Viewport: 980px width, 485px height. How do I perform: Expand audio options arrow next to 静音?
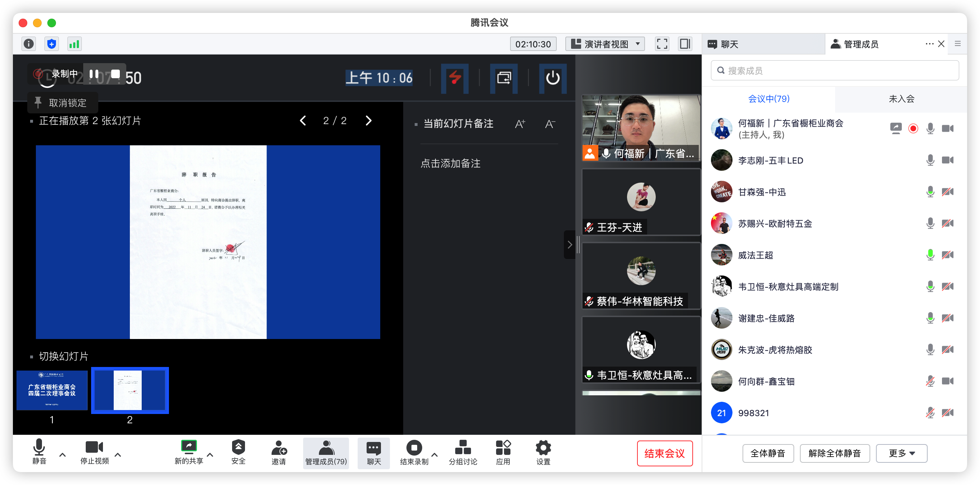pyautogui.click(x=62, y=455)
